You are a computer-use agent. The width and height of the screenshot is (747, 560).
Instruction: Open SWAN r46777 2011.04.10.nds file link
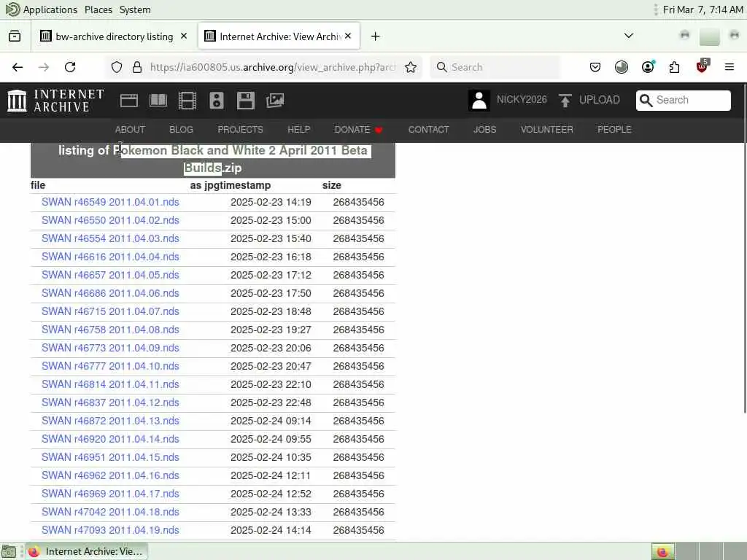pos(110,366)
